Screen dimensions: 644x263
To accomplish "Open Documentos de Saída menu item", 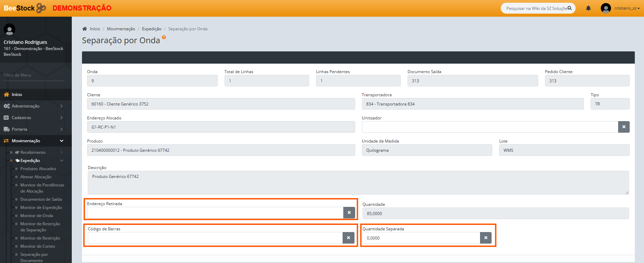I will pyautogui.click(x=41, y=199).
